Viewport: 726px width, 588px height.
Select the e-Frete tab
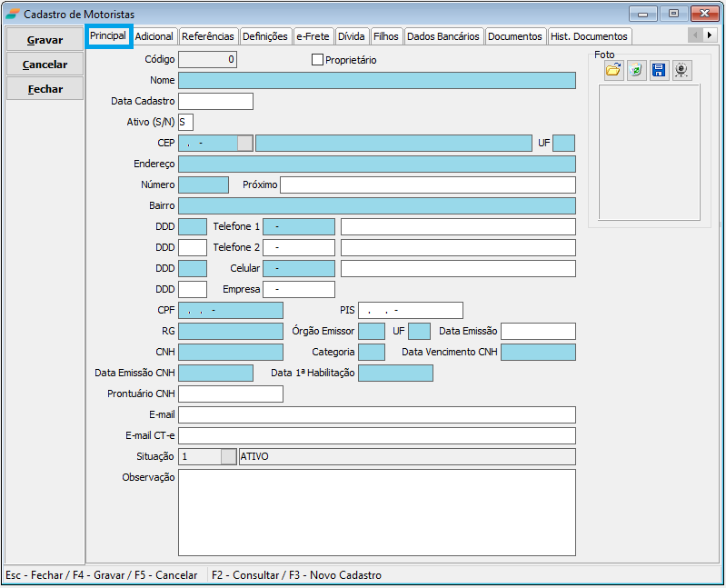tap(313, 36)
